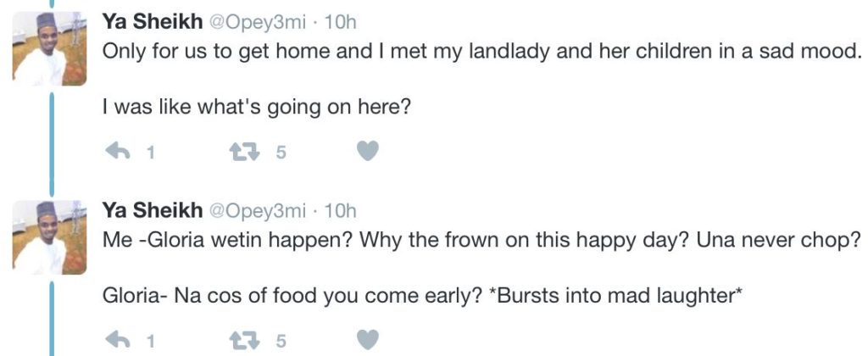The height and width of the screenshot is (356, 868).
Task: Click Ya Sheikh name on Gloria tweet
Action: [152, 210]
